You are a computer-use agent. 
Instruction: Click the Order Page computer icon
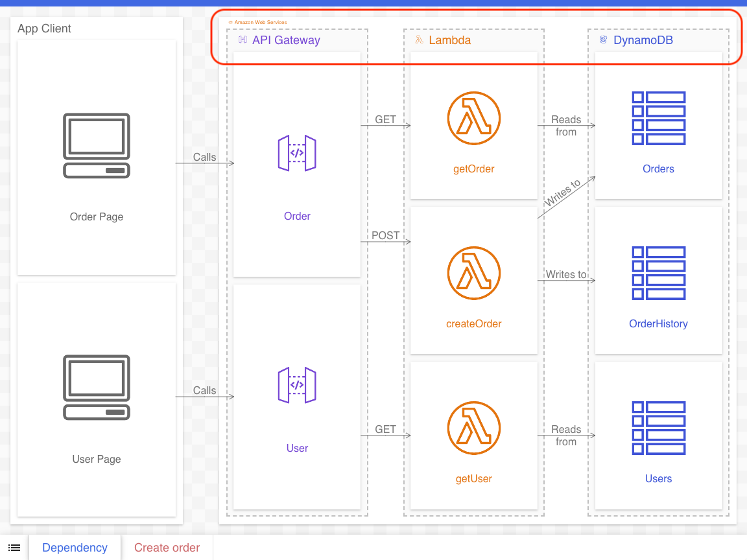[x=96, y=145]
